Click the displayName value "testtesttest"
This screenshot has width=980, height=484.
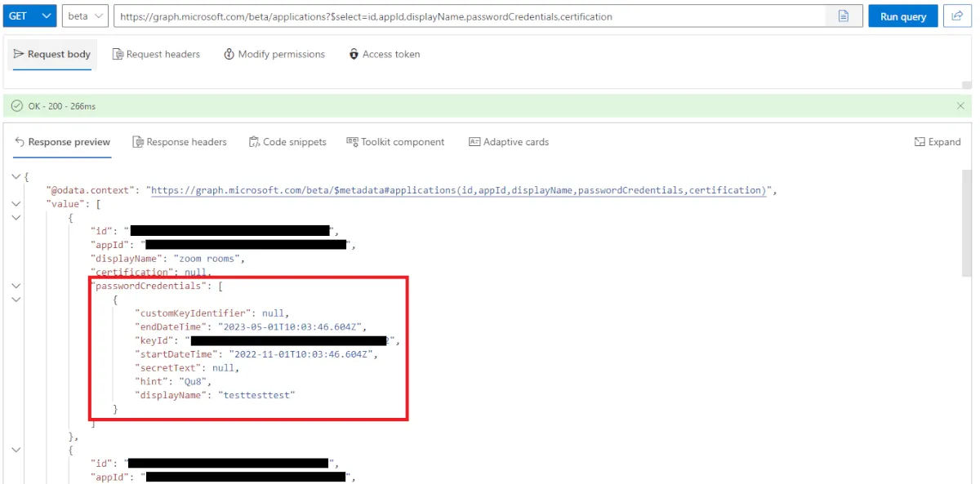[256, 395]
